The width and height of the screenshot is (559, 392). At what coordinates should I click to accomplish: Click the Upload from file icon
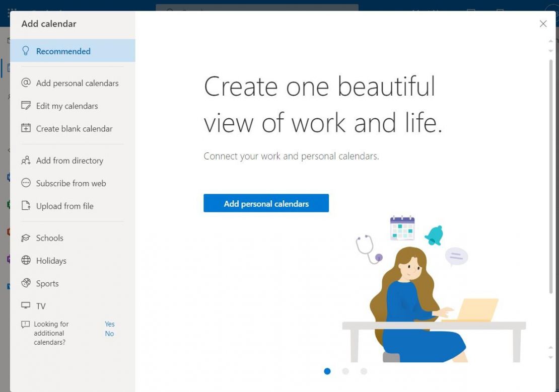(x=26, y=206)
